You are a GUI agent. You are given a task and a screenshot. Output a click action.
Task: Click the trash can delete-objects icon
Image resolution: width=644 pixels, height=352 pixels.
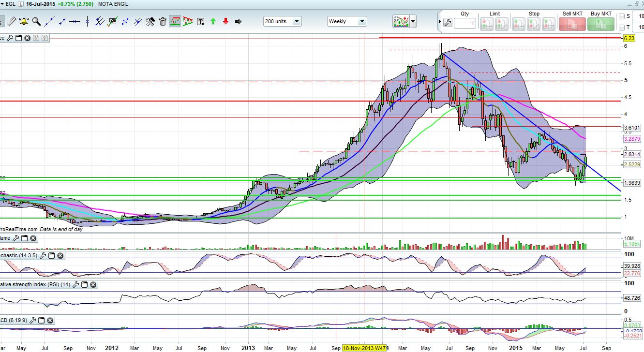[163, 21]
